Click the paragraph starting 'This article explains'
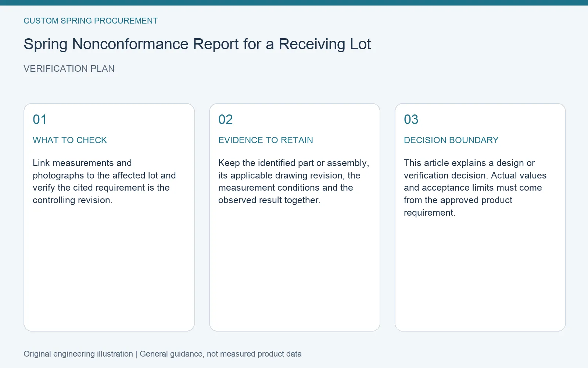The image size is (588, 368). [x=475, y=188]
